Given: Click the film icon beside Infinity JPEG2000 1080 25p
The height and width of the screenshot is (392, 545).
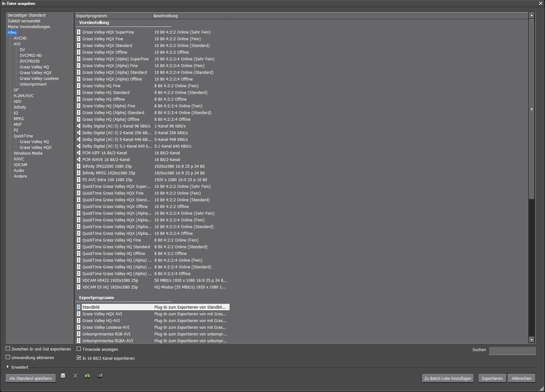Looking at the screenshot, I should pos(79,166).
